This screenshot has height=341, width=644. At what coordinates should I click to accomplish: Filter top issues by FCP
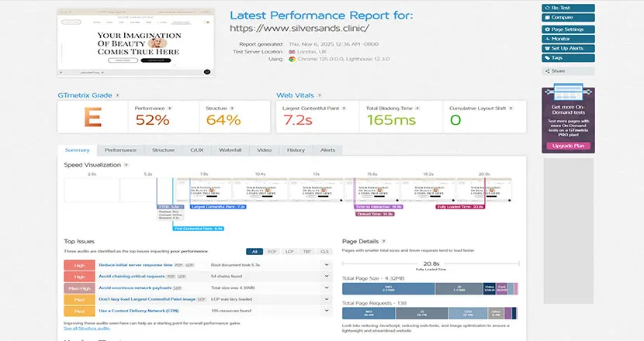(x=273, y=251)
